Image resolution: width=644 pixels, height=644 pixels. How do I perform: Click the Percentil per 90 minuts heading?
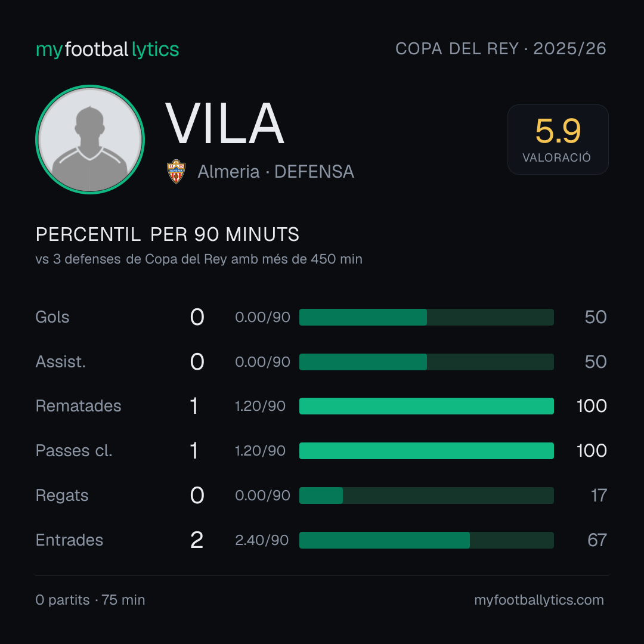pyautogui.click(x=167, y=234)
